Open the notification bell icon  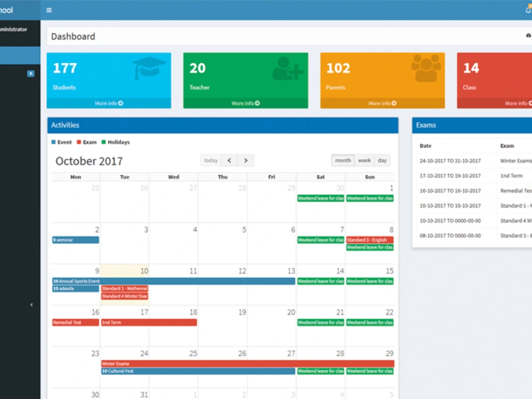[529, 10]
